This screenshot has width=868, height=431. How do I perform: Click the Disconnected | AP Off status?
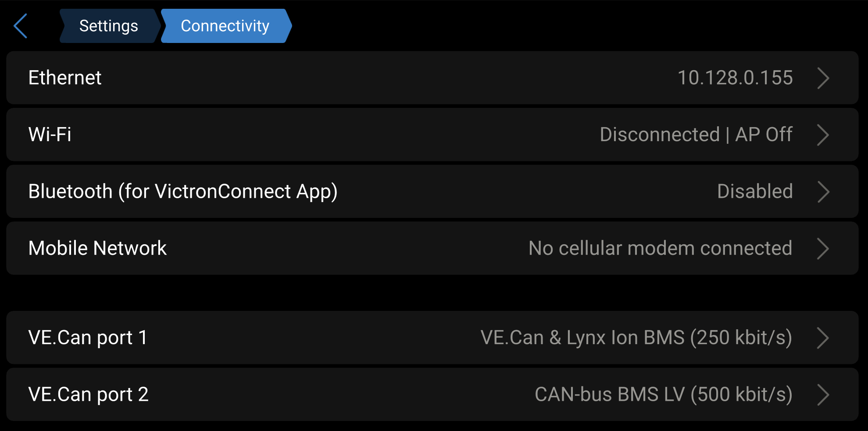point(696,135)
